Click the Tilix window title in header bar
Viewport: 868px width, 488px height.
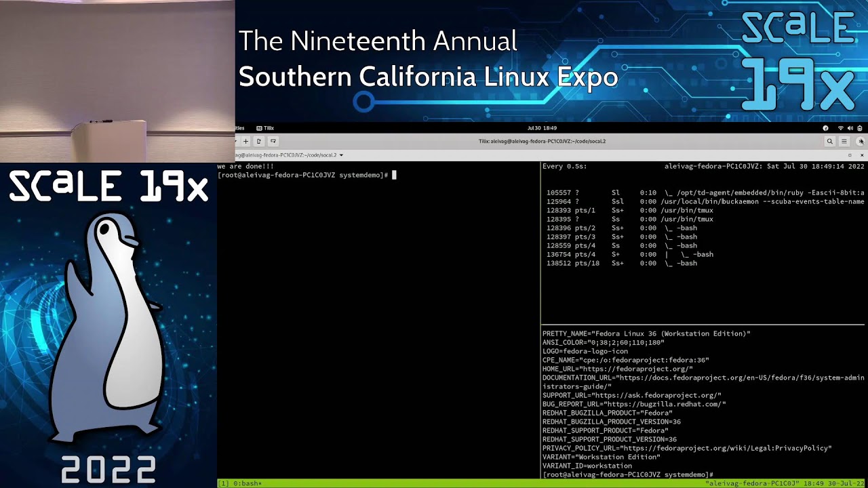(542, 142)
